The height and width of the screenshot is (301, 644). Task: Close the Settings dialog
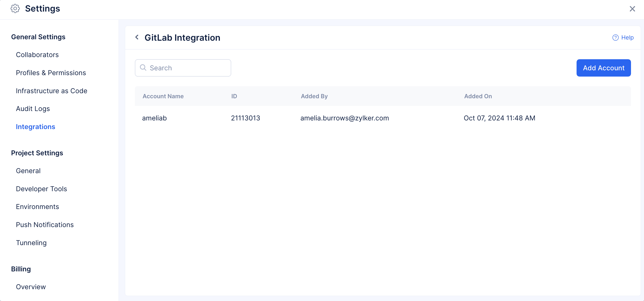(632, 9)
